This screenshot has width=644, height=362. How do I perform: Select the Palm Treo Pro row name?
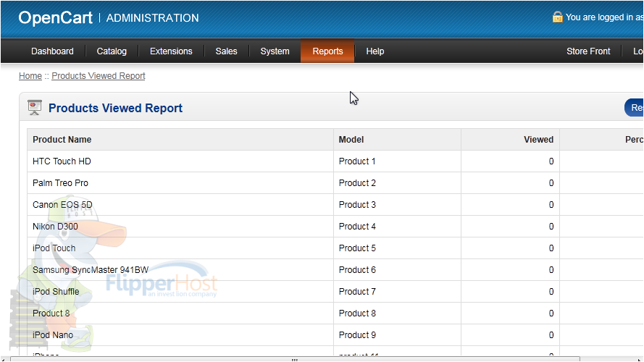click(x=60, y=183)
